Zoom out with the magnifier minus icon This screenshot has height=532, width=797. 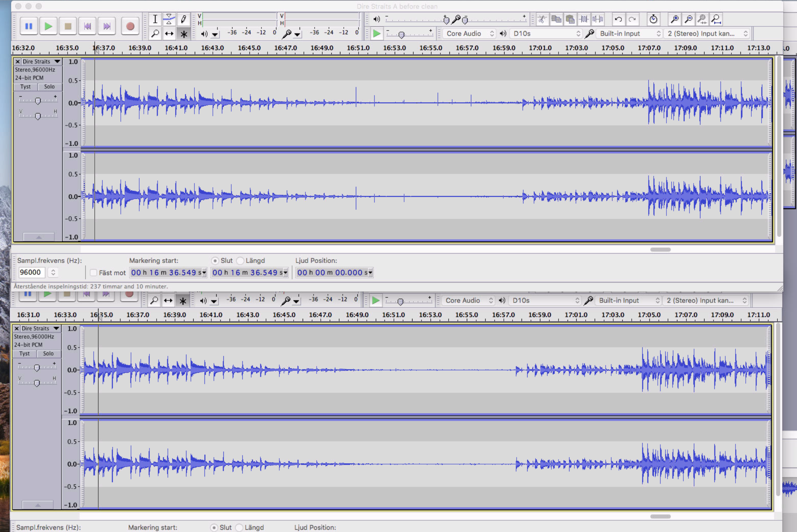pos(688,19)
